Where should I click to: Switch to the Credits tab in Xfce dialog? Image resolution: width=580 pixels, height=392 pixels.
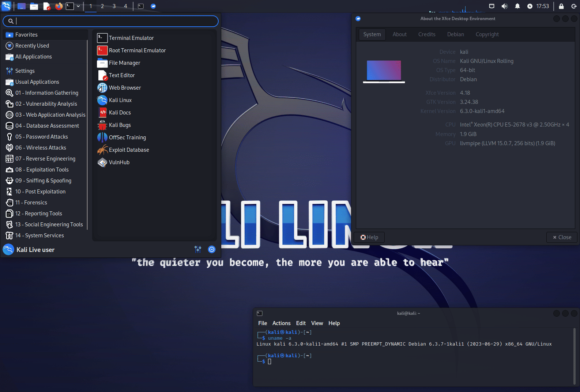[427, 34]
